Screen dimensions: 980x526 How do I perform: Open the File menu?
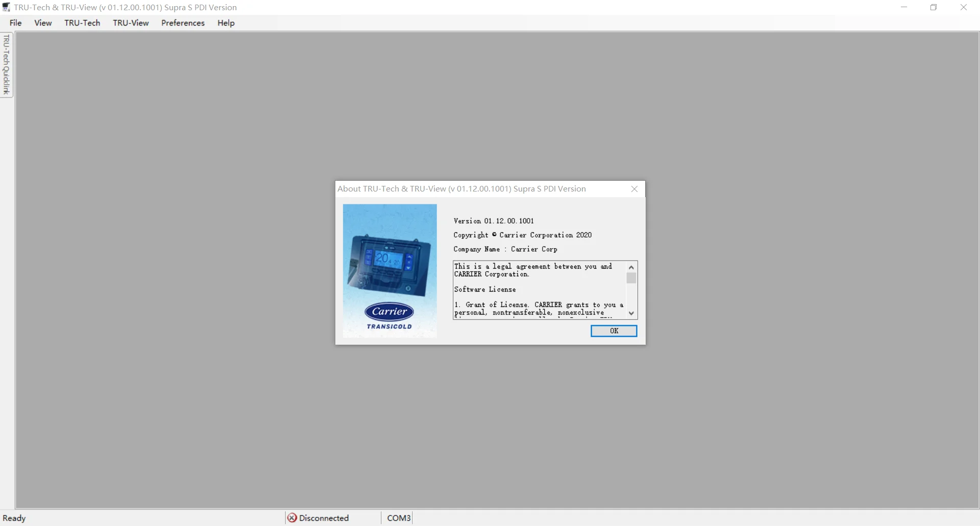[x=16, y=23]
